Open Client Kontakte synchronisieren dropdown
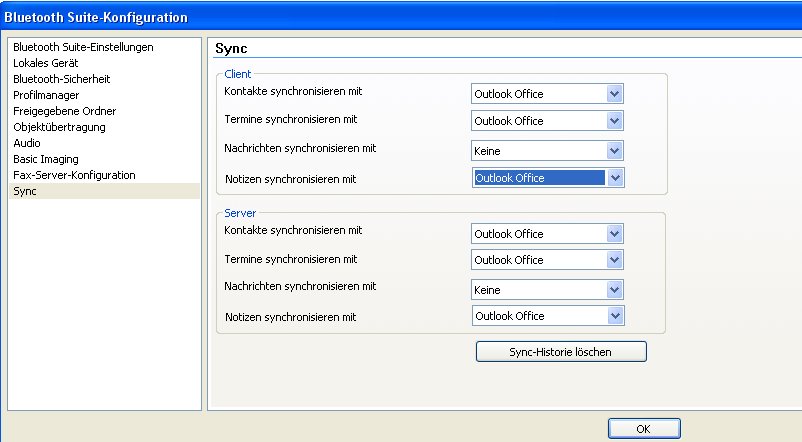 547,94
